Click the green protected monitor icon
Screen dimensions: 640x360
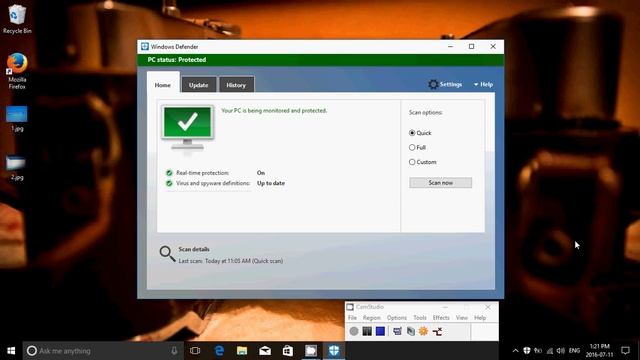tap(187, 127)
